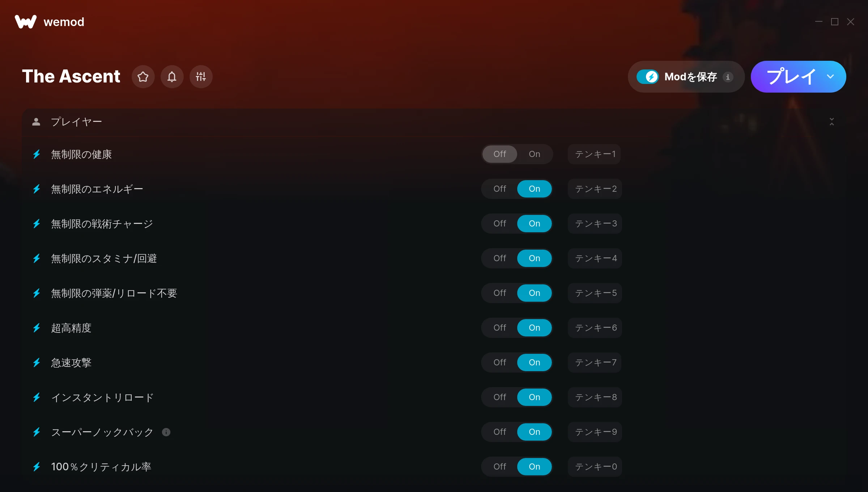The width and height of the screenshot is (868, 492).
Task: Click the Modを保存 info icon
Action: [x=728, y=77]
